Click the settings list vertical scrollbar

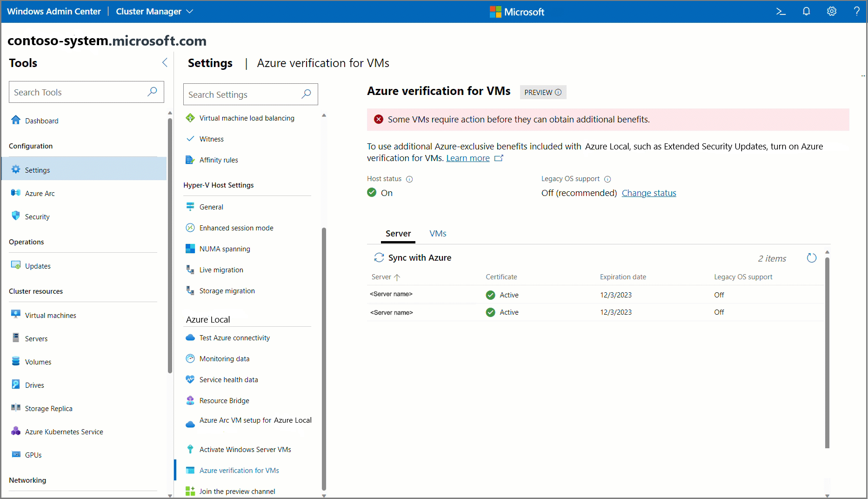(324, 358)
